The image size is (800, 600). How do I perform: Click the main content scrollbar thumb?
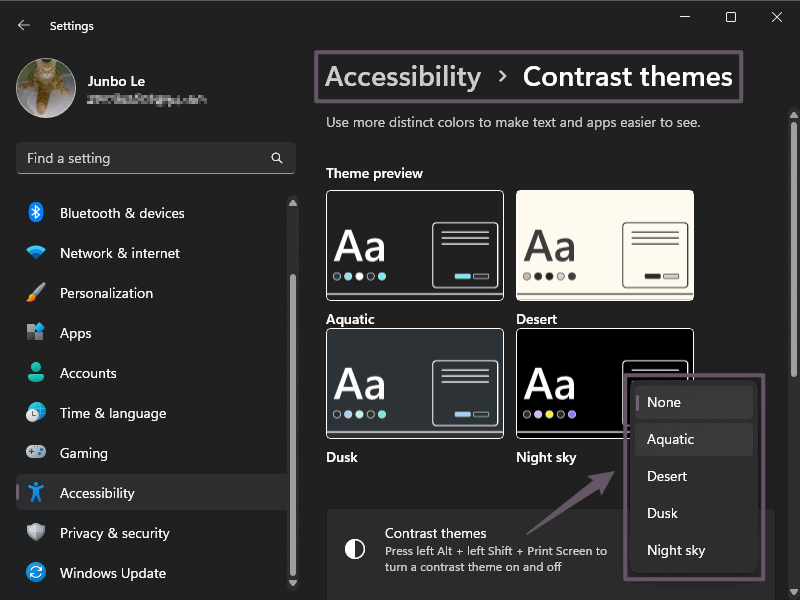[x=794, y=248]
